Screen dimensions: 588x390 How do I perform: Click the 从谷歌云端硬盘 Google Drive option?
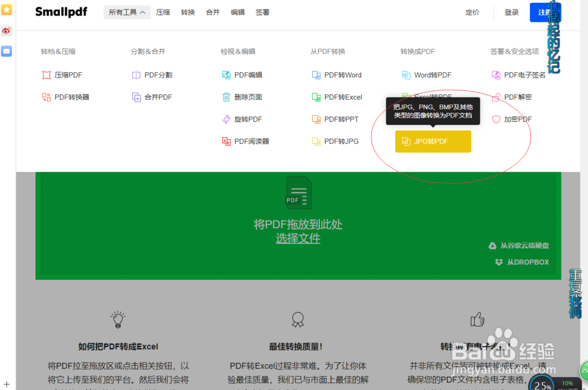519,246
